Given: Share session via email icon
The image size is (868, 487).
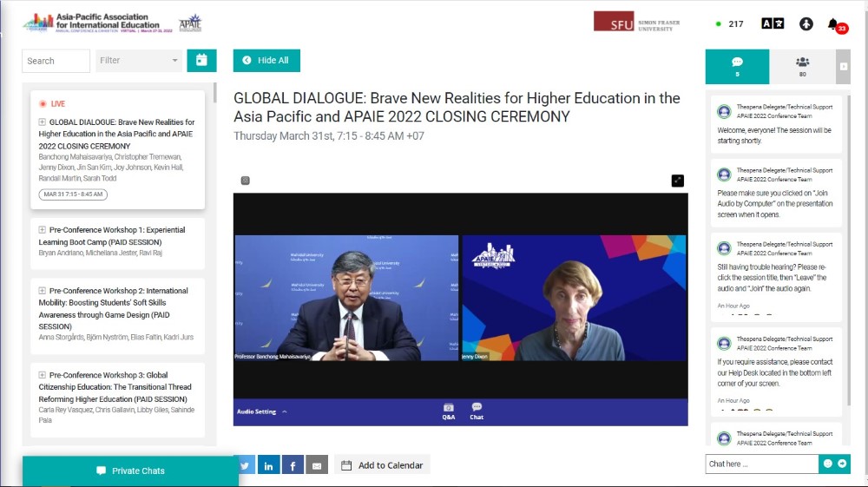Looking at the screenshot, I should pyautogui.click(x=317, y=465).
